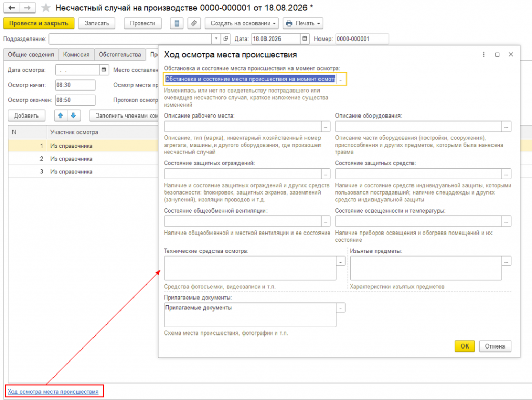Go back with the left arrow
532x400 pixels.
(x=11, y=7)
